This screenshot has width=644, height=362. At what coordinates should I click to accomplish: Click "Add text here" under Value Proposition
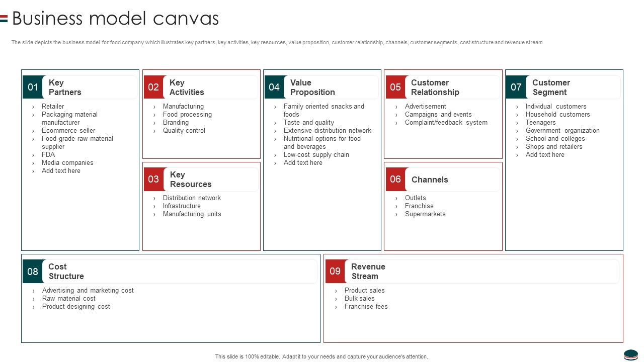click(303, 163)
